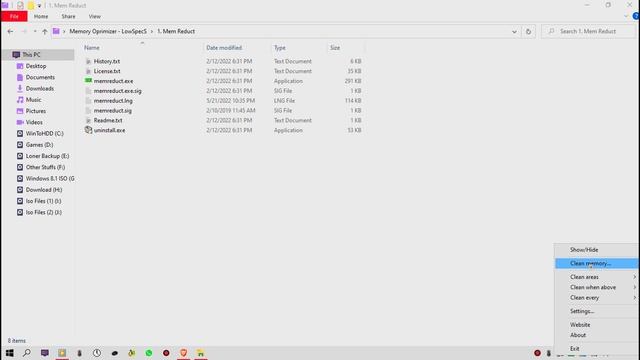Open WhatsApp from the taskbar
The width and height of the screenshot is (640, 360).
(x=149, y=353)
